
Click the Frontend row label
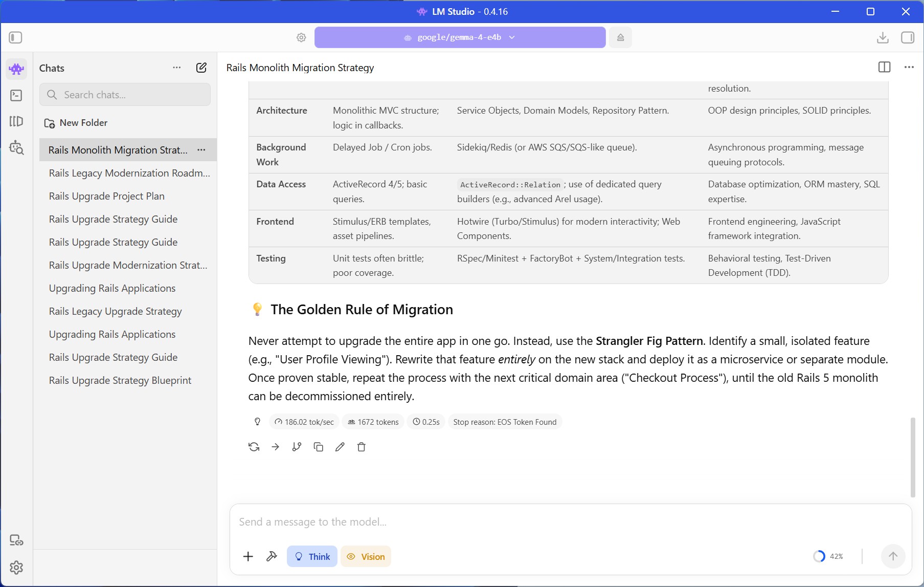(275, 222)
